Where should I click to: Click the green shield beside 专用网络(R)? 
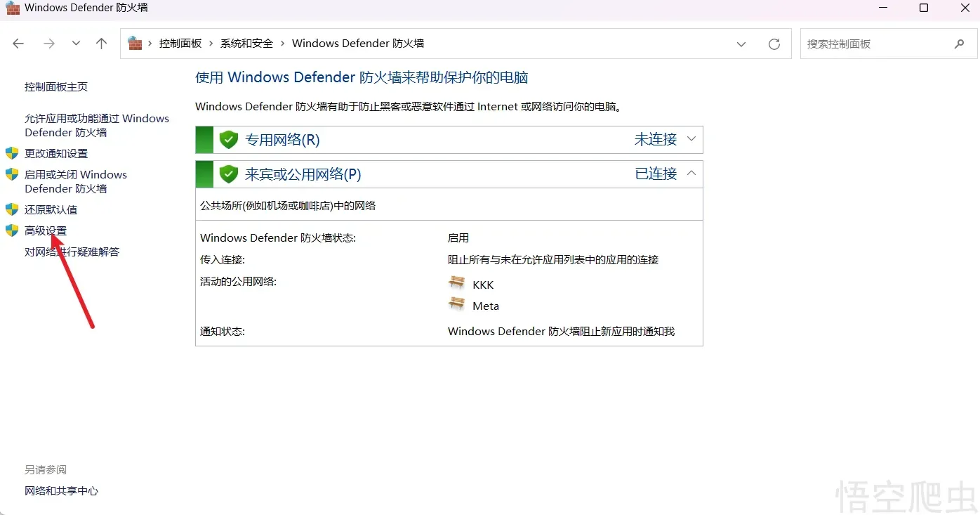(x=229, y=140)
